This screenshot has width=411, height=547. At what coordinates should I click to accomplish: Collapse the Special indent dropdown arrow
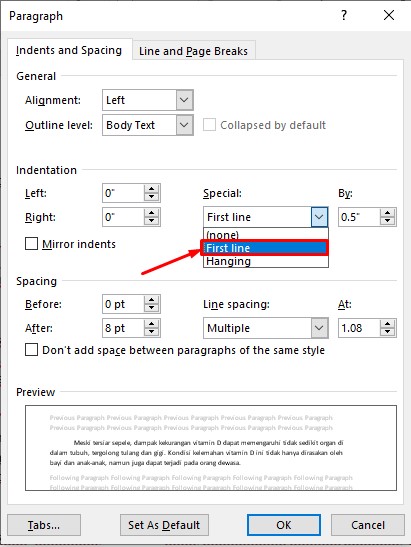[319, 217]
